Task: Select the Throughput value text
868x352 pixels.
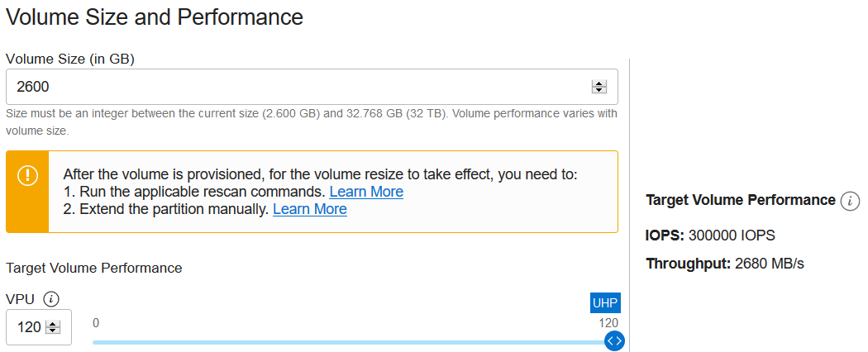Action: [x=770, y=264]
